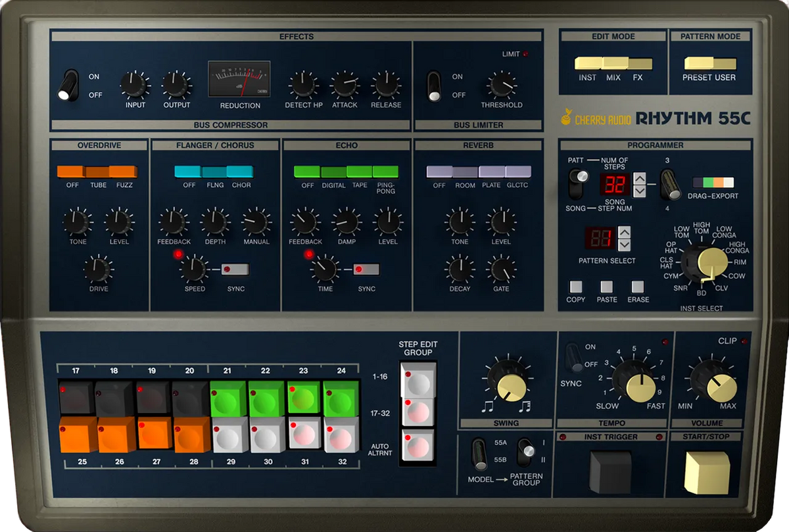
Task: Click the NUM OF STEPS down arrow
Action: pyautogui.click(x=639, y=191)
